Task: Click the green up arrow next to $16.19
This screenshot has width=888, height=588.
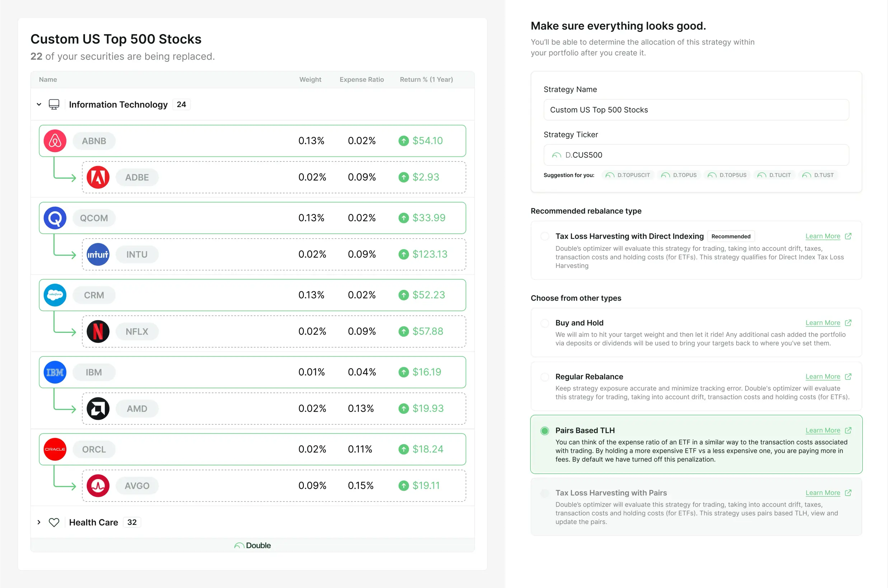Action: click(x=404, y=372)
